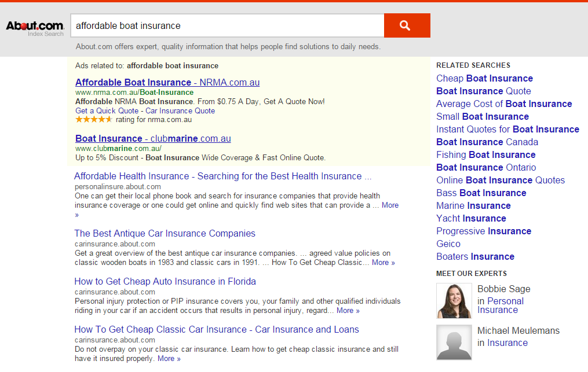Click 'More' on the Affordable Health Insurance result
This screenshot has width=588, height=372.
(390, 205)
